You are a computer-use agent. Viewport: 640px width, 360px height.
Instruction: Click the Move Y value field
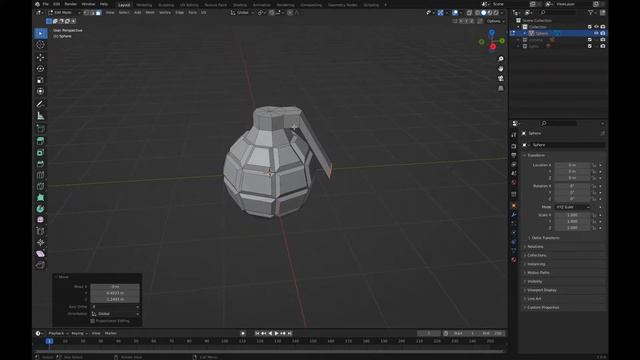[x=115, y=293]
